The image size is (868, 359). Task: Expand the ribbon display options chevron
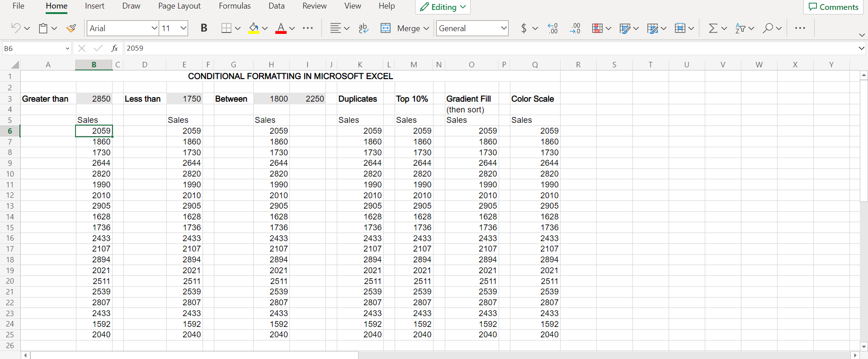[x=862, y=35]
